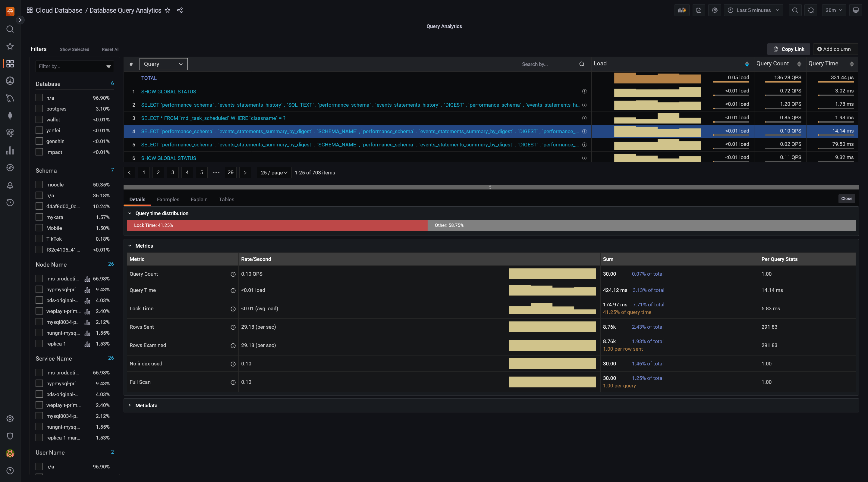Collapse the Query time distribution section

130,213
